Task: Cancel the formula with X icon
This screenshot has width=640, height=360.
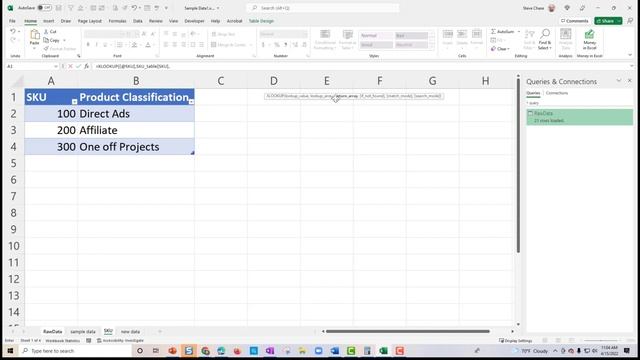Action: (x=70, y=66)
